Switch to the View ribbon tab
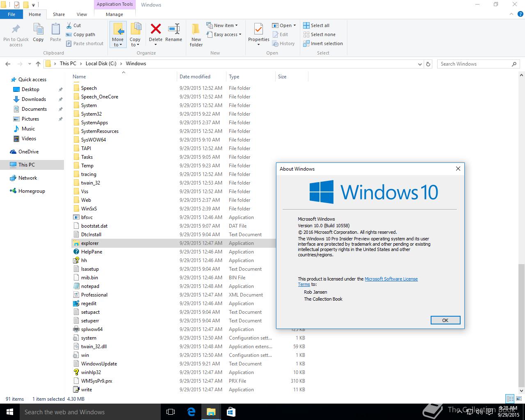The image size is (525, 420). pos(82,14)
